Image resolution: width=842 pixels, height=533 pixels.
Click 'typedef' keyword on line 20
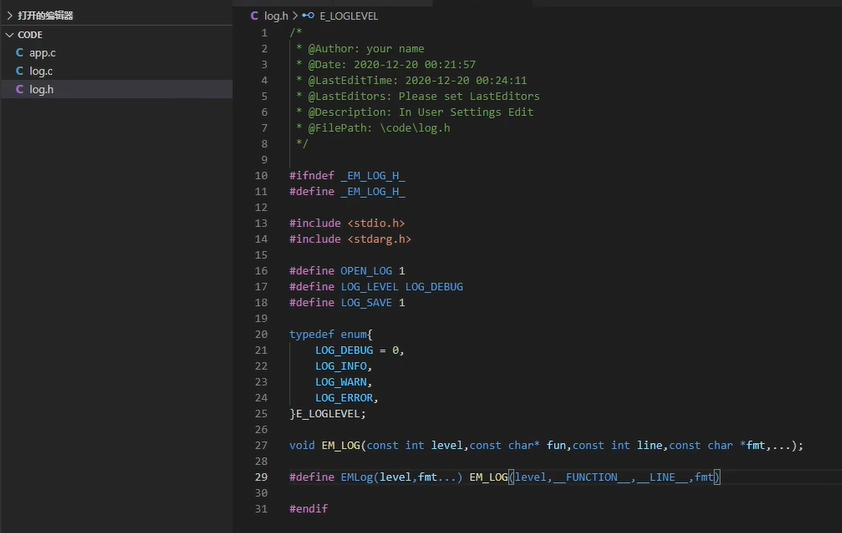[x=311, y=334]
